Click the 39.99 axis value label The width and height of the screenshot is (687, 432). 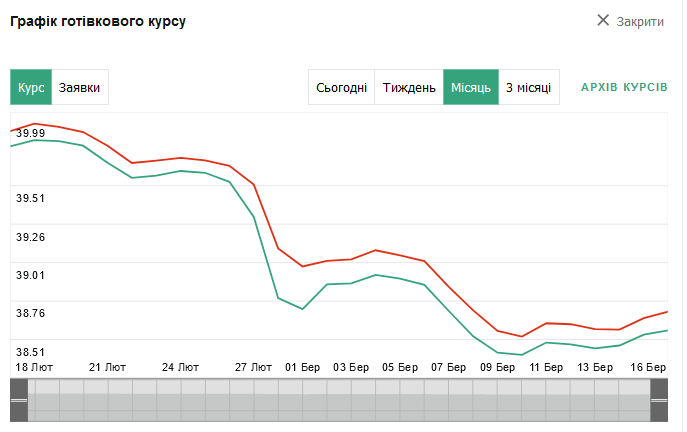pyautogui.click(x=30, y=133)
